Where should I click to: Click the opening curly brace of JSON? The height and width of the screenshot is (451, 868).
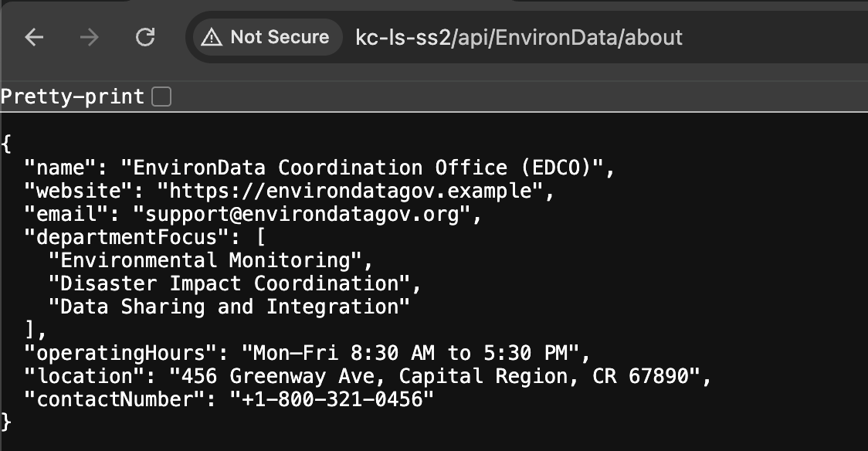(x=6, y=144)
